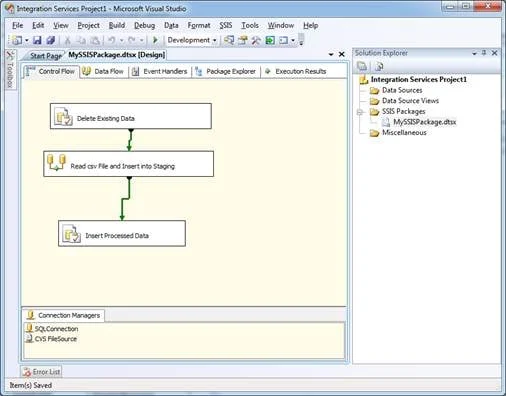The image size is (506, 396).
Task: Click the Undo toolbar icon
Action: pyautogui.click(x=112, y=40)
